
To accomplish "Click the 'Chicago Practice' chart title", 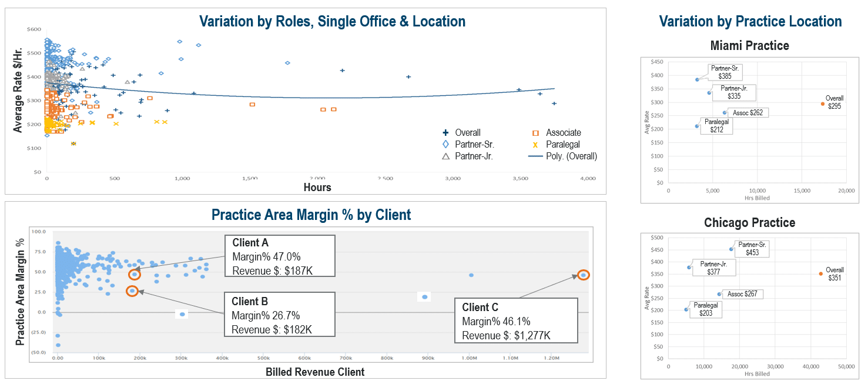I will tap(749, 223).
